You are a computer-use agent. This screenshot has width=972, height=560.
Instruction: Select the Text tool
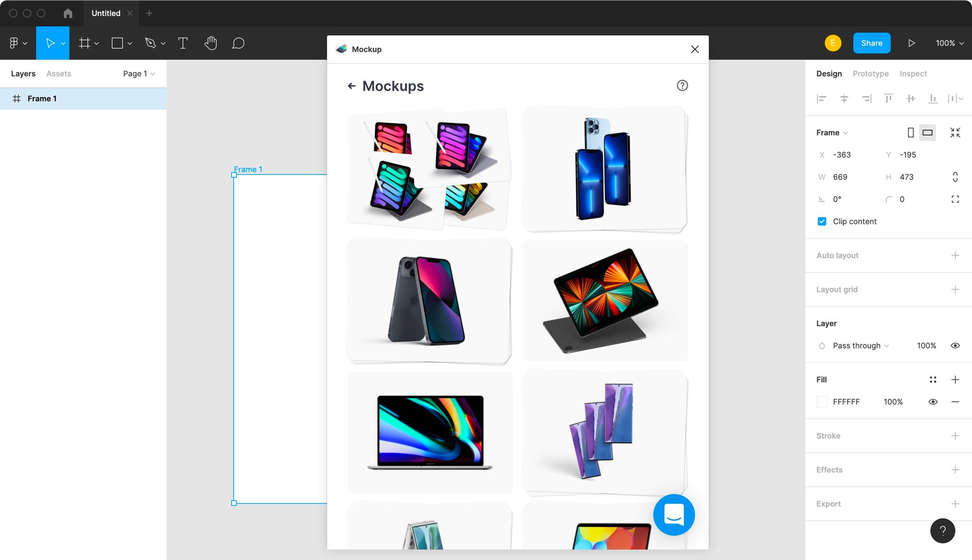click(x=183, y=43)
